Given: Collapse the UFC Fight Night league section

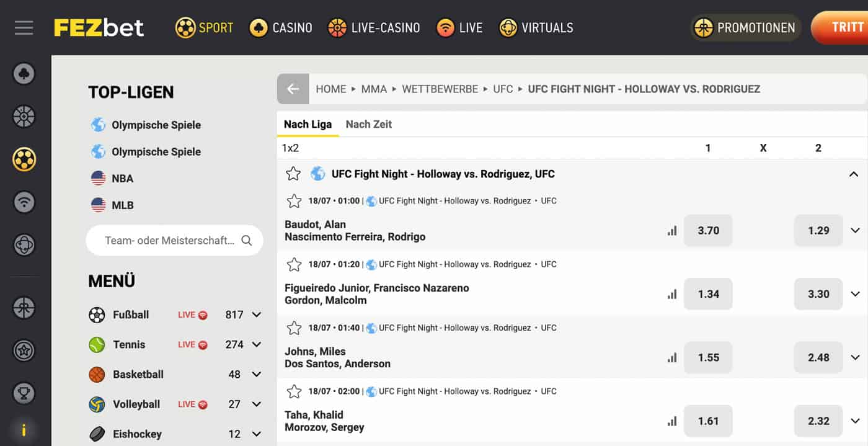Looking at the screenshot, I should click(x=854, y=174).
